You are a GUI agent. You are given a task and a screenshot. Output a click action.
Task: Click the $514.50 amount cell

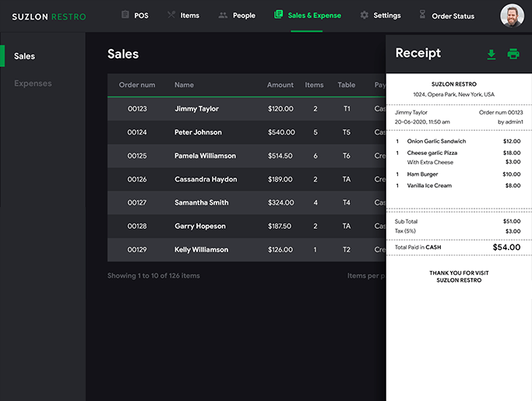point(280,156)
